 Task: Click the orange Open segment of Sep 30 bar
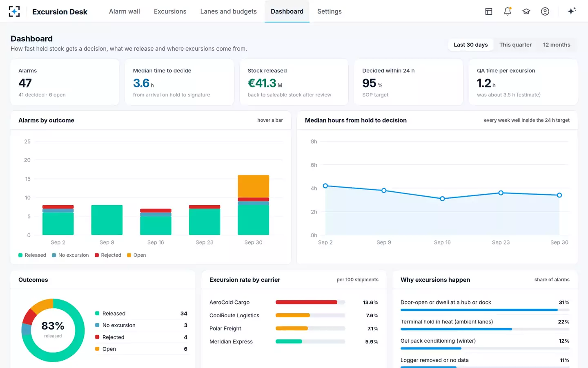pos(254,186)
